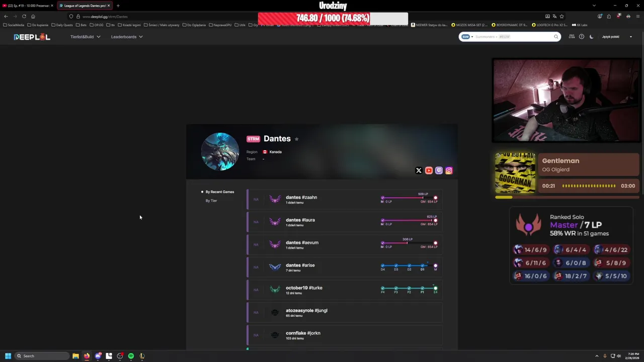
Task: Open the BEYERDYNAMIC DT 9... bookmark
Action: pos(509,25)
